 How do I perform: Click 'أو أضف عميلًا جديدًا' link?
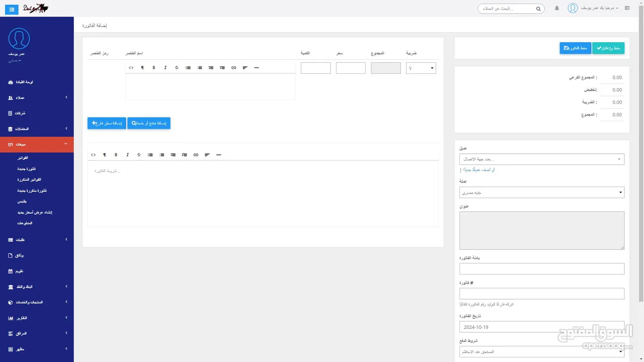tap(478, 170)
